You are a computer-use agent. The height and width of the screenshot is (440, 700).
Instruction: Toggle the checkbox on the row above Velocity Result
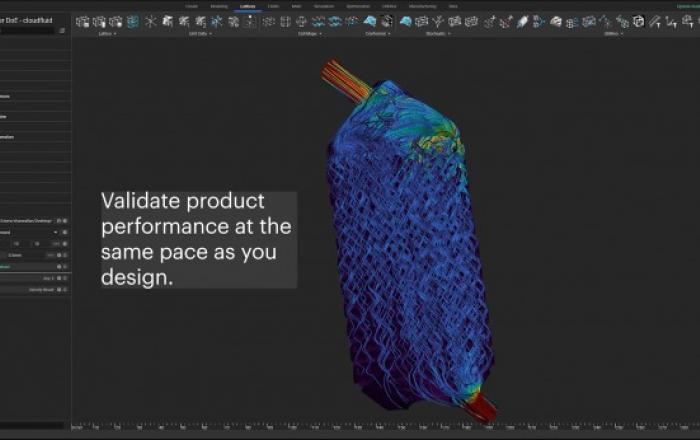[59, 278]
